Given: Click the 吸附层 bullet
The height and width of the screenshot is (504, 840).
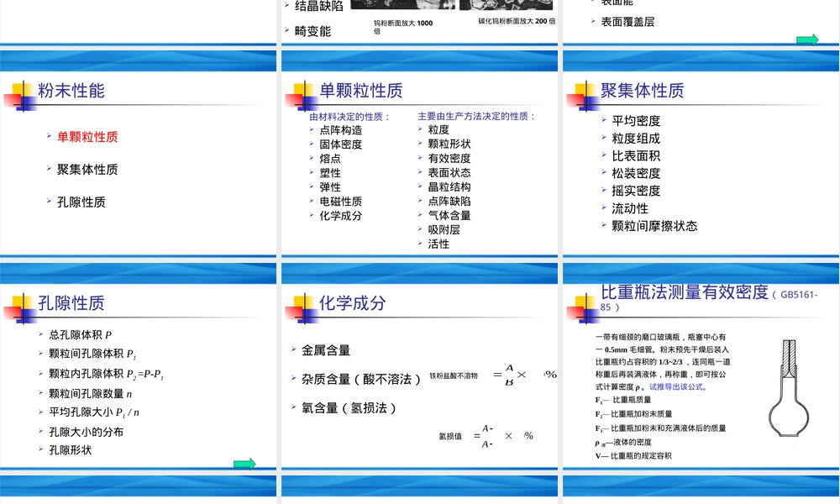Looking at the screenshot, I should [444, 230].
